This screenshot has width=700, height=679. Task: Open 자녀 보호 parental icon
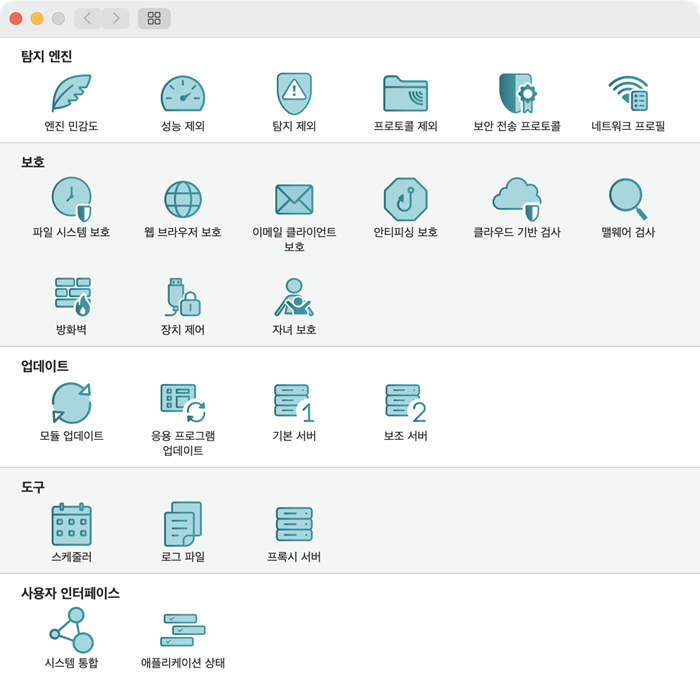pyautogui.click(x=294, y=296)
